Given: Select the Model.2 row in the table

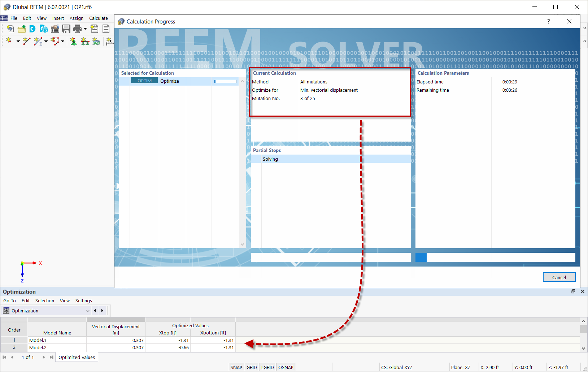Looking at the screenshot, I should point(118,347).
